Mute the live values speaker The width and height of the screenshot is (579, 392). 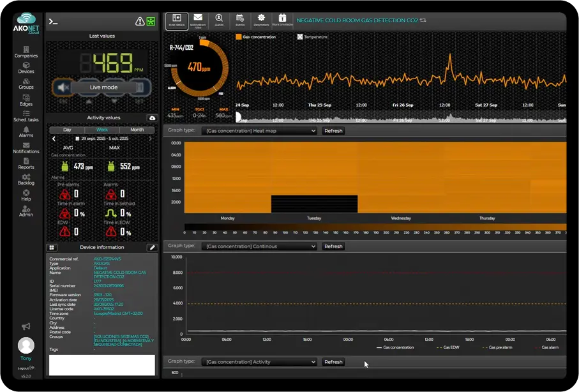(64, 86)
